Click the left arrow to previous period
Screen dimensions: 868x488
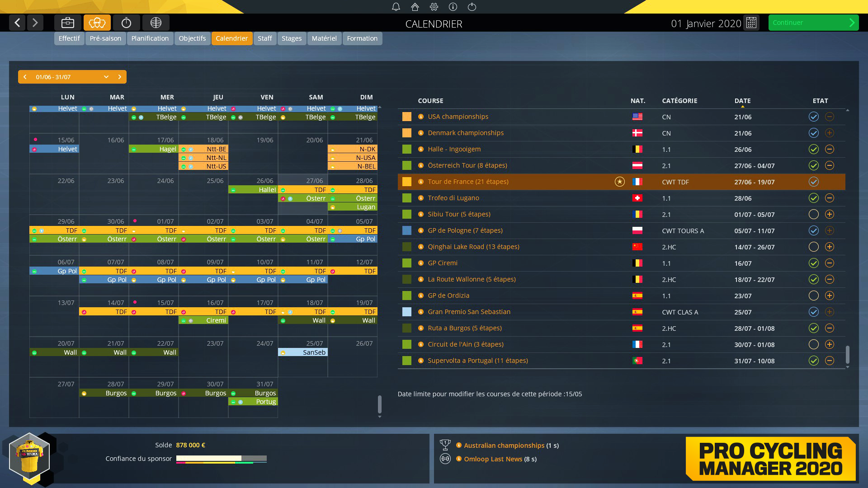24,76
